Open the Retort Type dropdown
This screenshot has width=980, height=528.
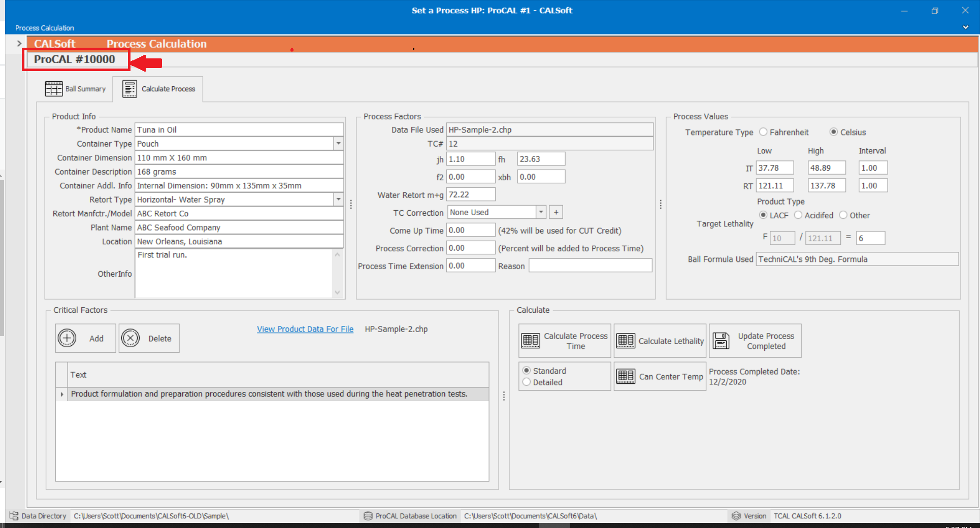click(x=338, y=200)
